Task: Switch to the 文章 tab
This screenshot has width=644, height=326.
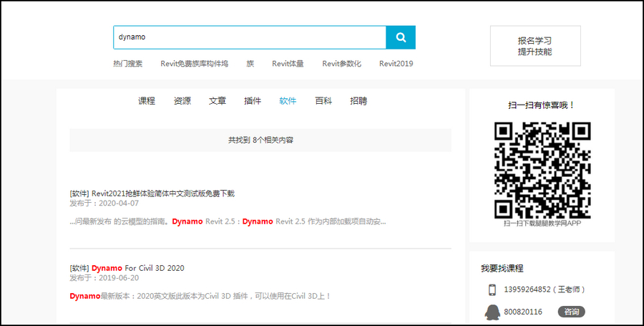Action: [218, 101]
